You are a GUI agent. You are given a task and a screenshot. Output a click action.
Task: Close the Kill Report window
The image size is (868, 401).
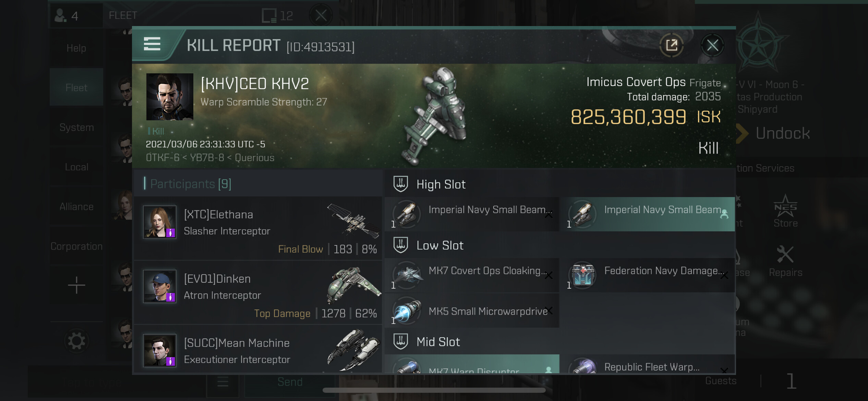coord(712,45)
